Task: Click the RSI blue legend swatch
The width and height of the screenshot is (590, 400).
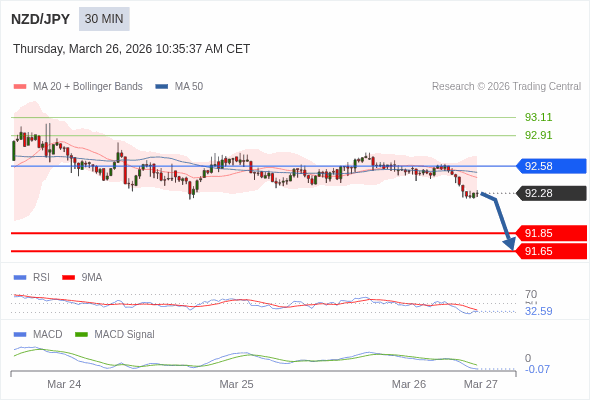Action: click(20, 278)
